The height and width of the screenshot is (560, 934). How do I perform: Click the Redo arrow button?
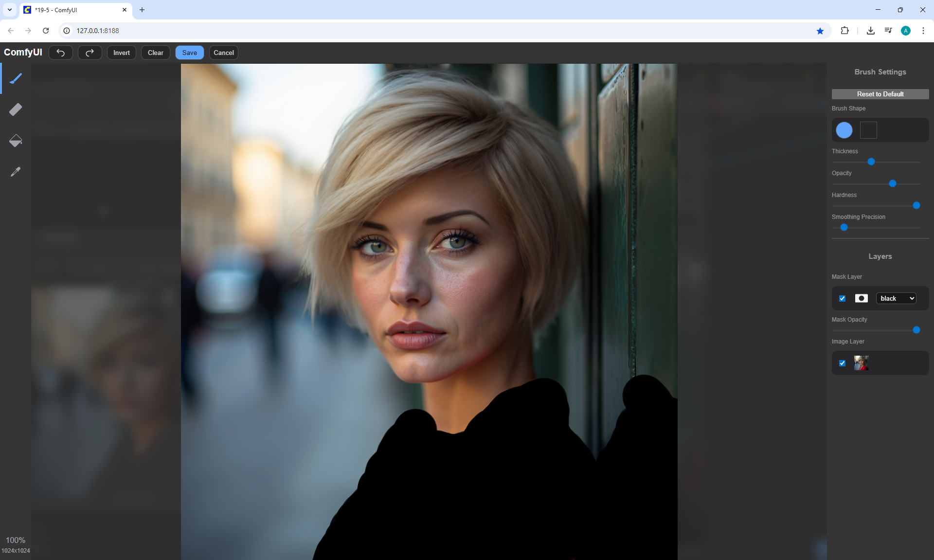[90, 53]
